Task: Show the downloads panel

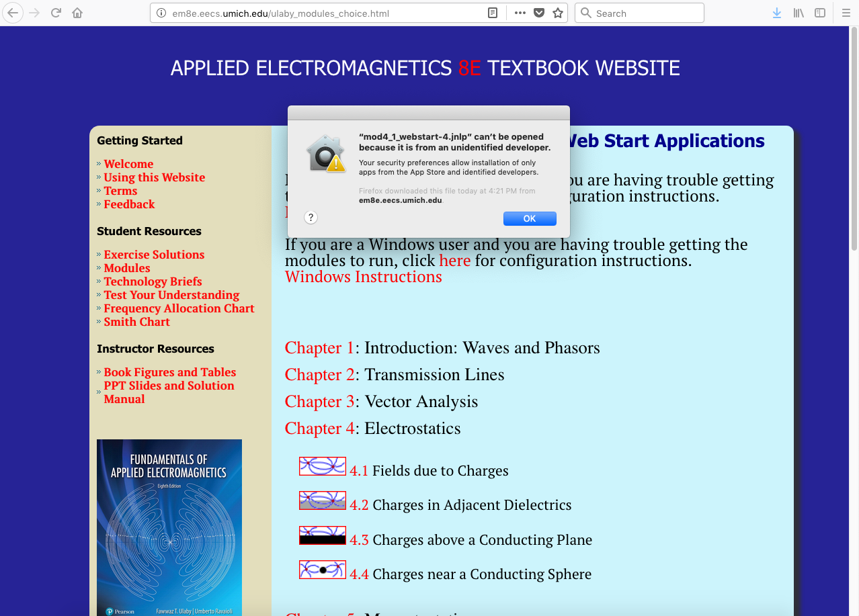Action: coord(777,13)
